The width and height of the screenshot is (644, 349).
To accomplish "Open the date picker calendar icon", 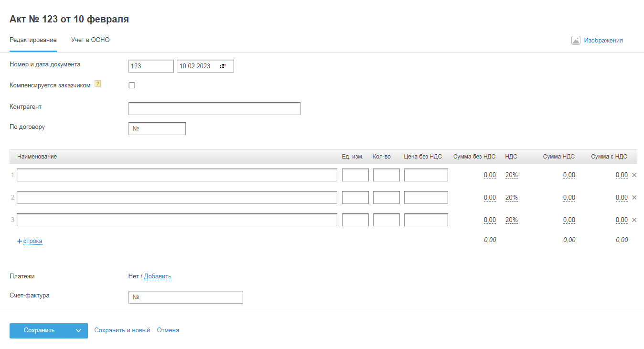I will [223, 66].
